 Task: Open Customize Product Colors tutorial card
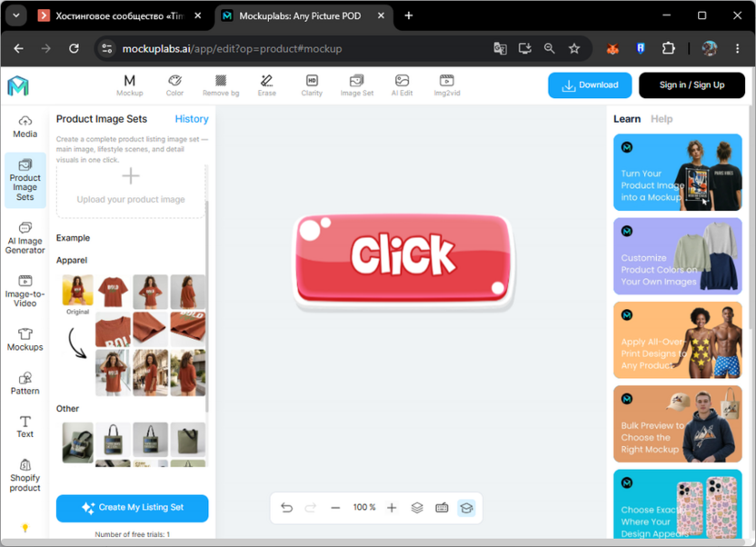(x=678, y=256)
